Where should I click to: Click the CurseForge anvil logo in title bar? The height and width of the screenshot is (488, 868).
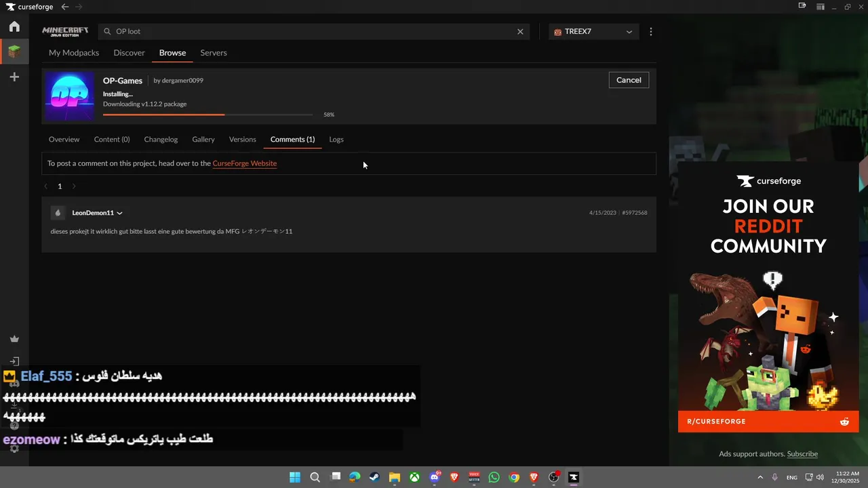click(x=10, y=7)
